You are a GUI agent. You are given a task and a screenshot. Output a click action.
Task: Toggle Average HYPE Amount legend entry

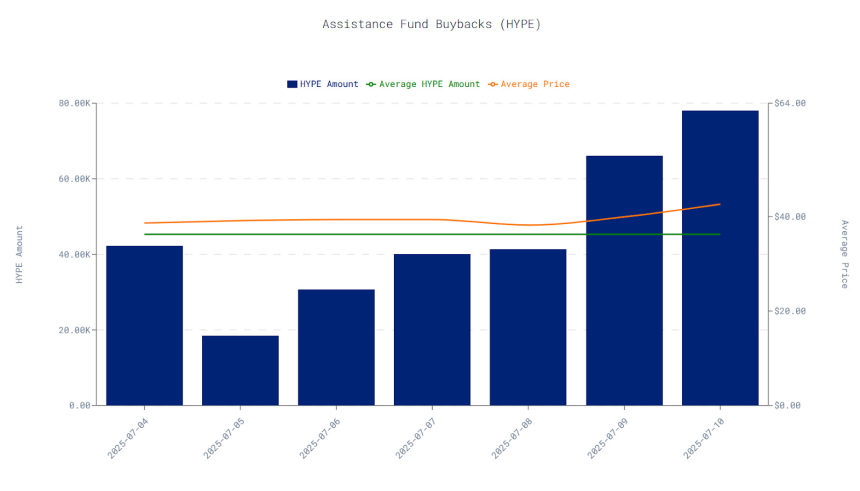point(423,84)
